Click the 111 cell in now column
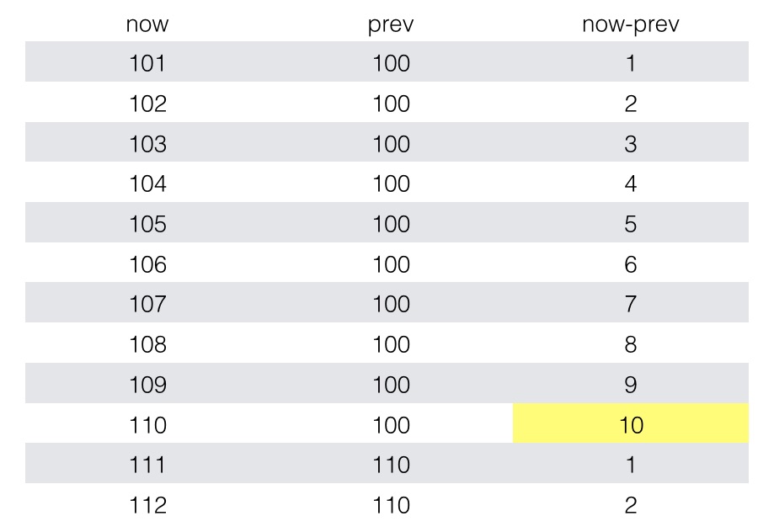758x532 pixels. pyautogui.click(x=147, y=465)
